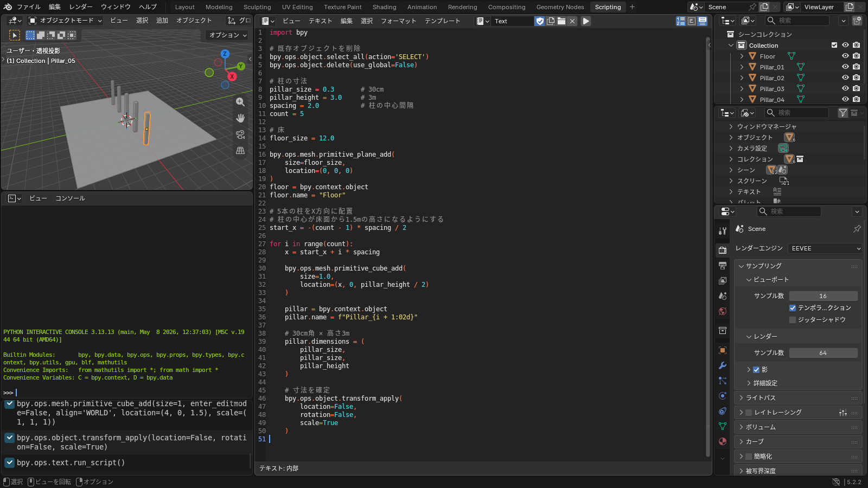Hide the Floor object in viewport
This screenshot has height=488, width=868.
(845, 56)
